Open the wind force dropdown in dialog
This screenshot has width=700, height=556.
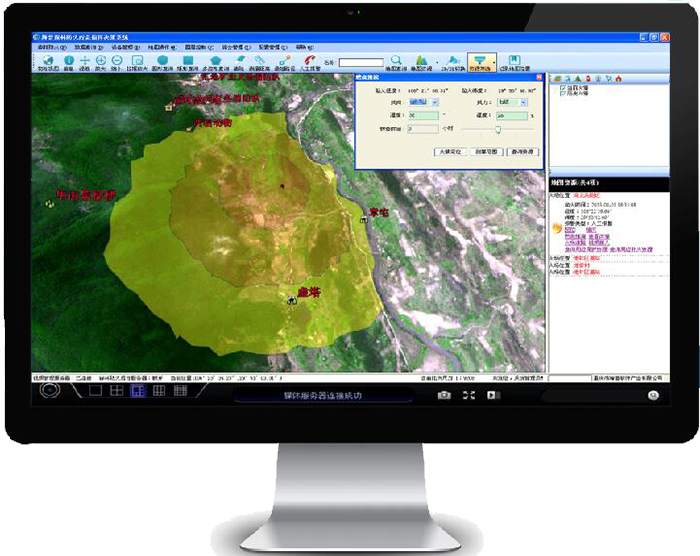(x=524, y=102)
